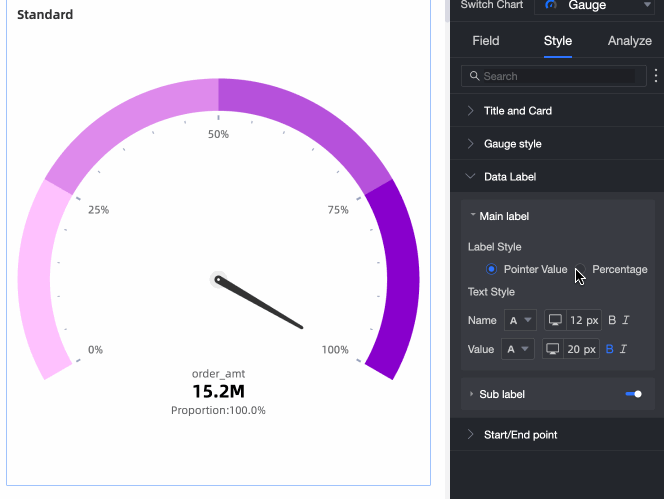This screenshot has width=664, height=499.
Task: Click the 50% tick label
Action: (219, 134)
